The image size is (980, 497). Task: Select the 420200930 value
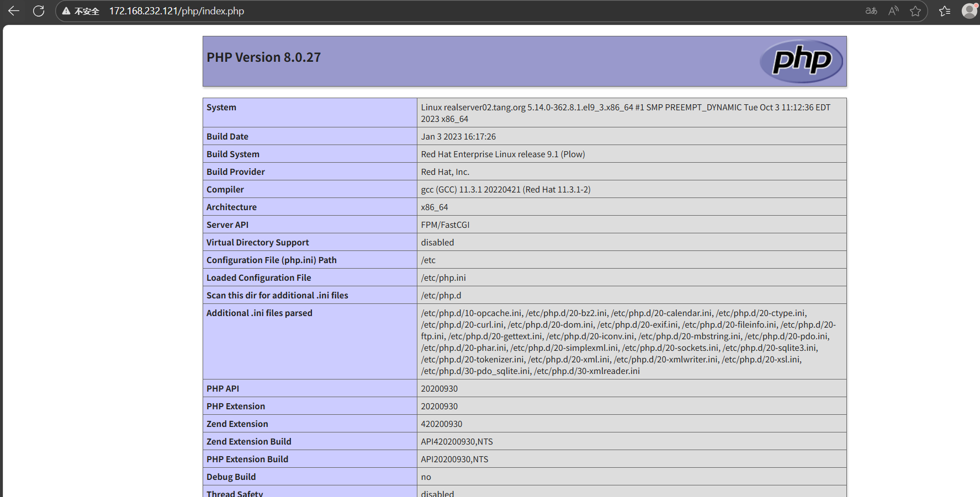tap(442, 424)
